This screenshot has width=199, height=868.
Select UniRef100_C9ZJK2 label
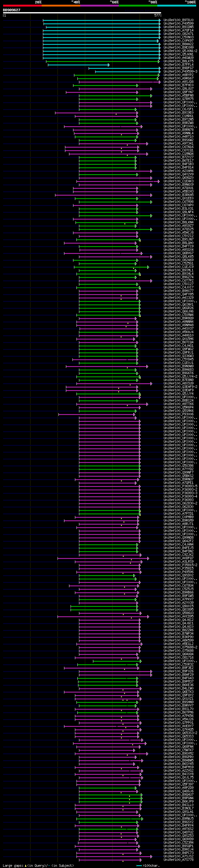(x=178, y=555)
